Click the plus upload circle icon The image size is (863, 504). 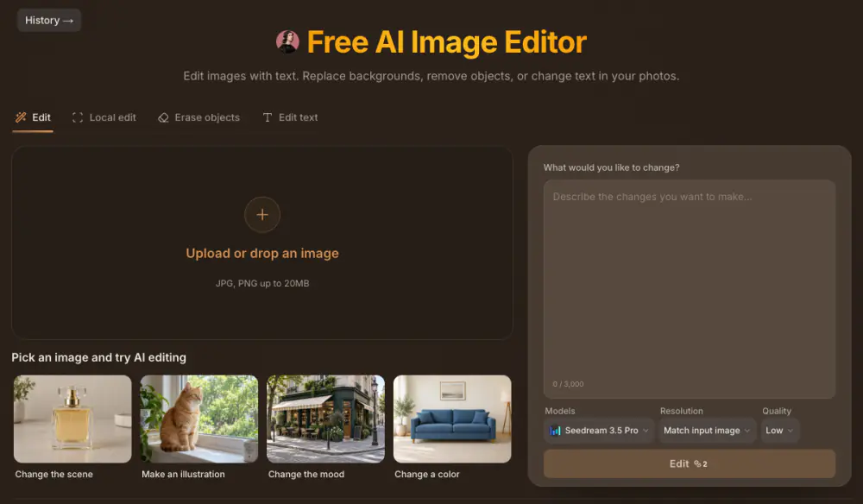point(262,215)
